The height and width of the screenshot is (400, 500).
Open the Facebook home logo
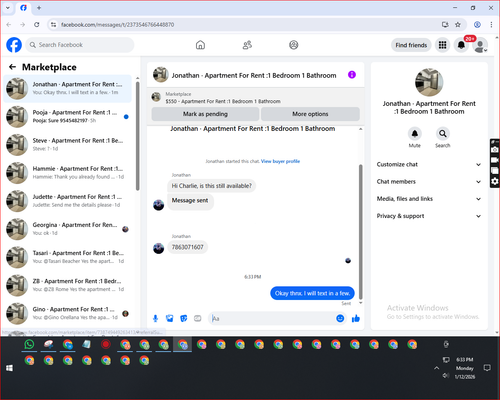(14, 45)
